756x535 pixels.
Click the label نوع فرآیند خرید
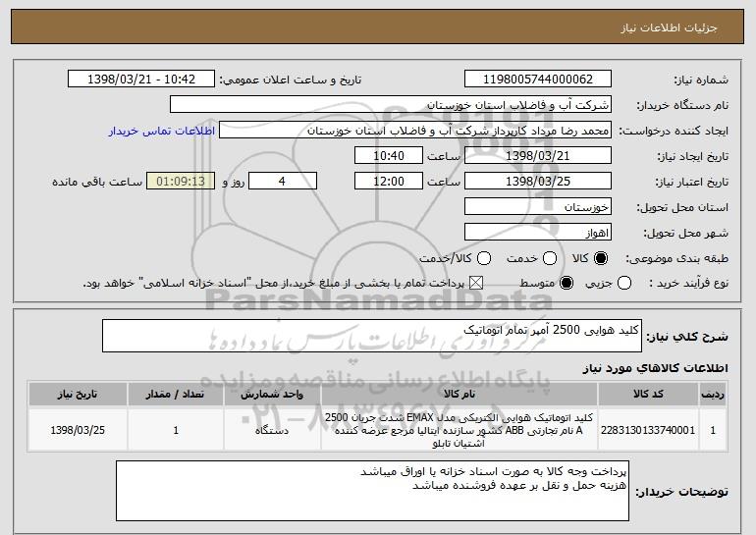coord(688,283)
